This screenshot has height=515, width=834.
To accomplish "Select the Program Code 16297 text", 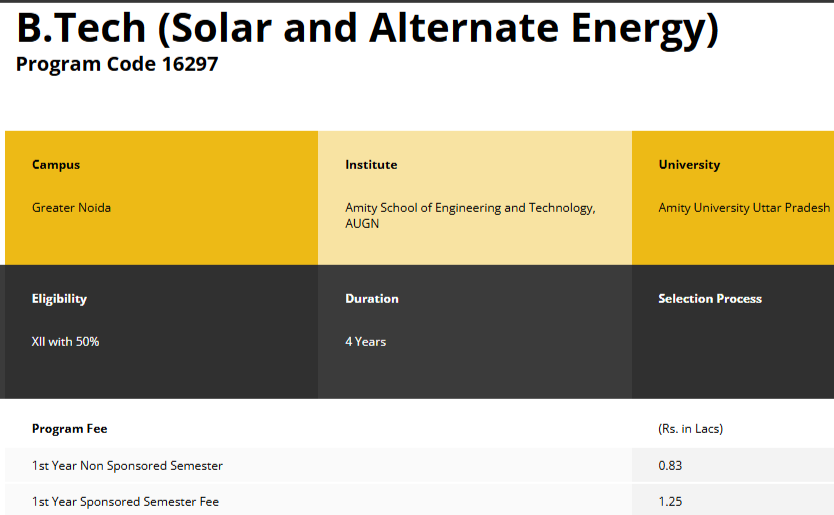I will pos(117,65).
